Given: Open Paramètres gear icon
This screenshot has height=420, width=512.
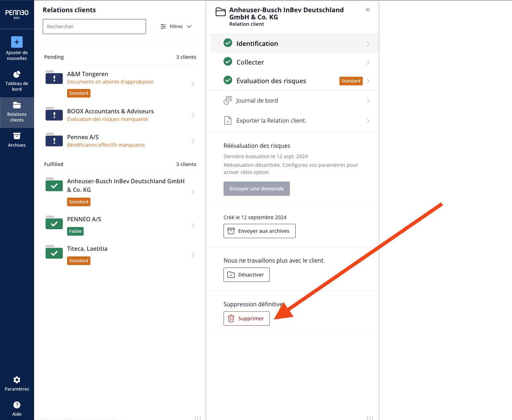Looking at the screenshot, I should (17, 380).
